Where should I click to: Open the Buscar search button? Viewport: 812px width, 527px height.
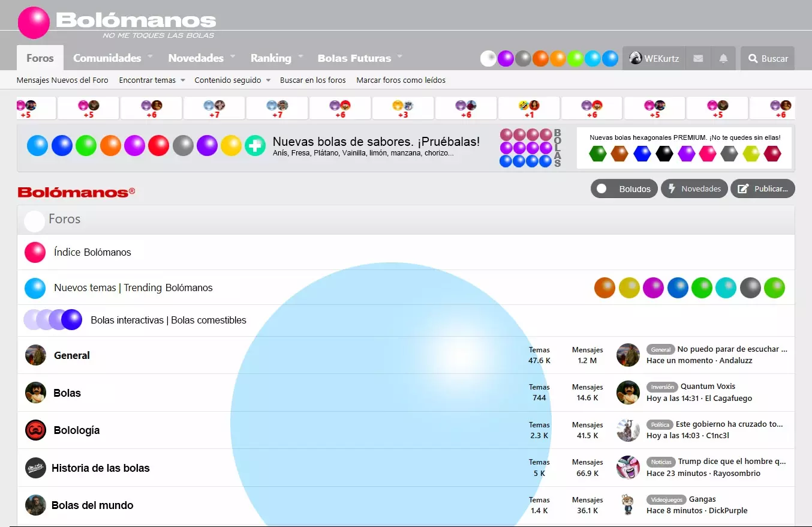click(x=768, y=58)
